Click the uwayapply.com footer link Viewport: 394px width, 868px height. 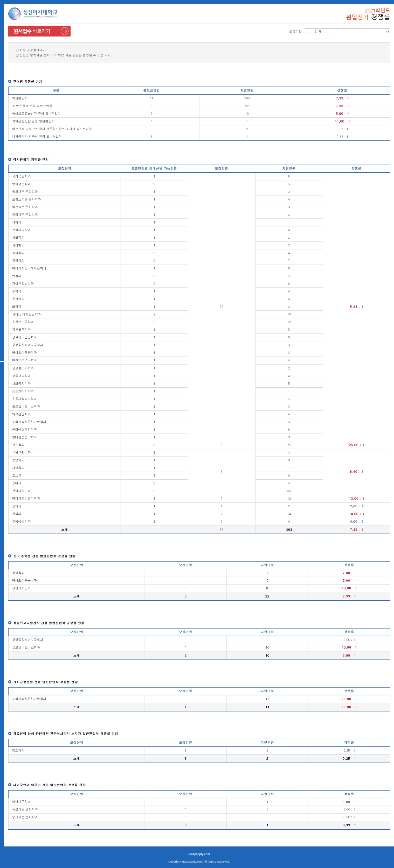[199, 854]
